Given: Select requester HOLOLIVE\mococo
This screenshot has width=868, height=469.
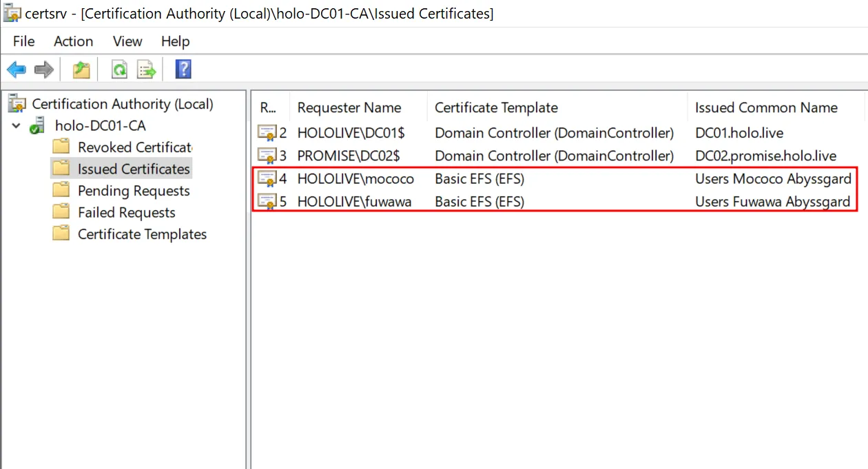Looking at the screenshot, I should pyautogui.click(x=355, y=179).
